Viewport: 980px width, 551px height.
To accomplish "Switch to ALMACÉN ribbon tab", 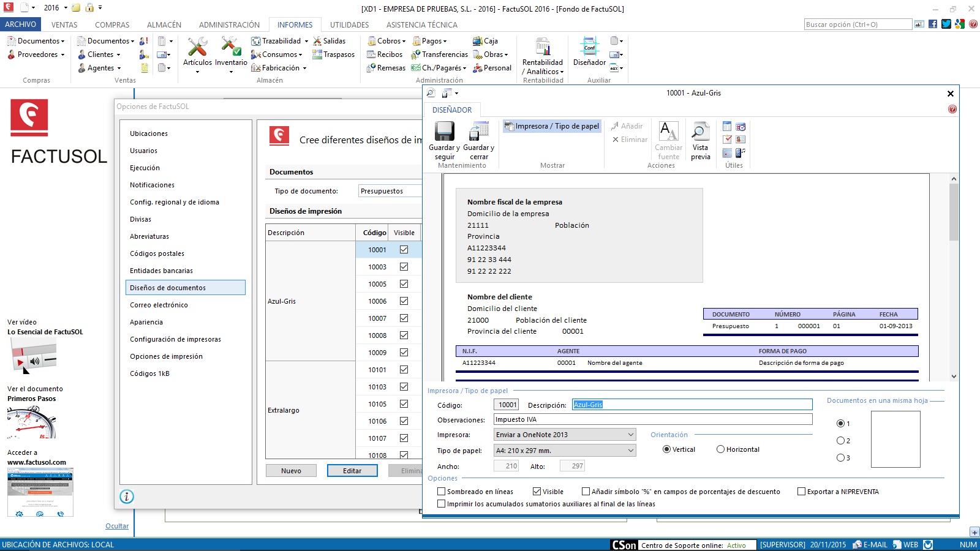I will pos(164,25).
